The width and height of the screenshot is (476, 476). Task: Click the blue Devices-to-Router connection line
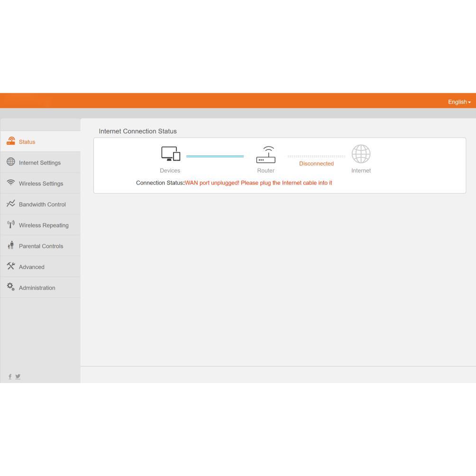(215, 156)
